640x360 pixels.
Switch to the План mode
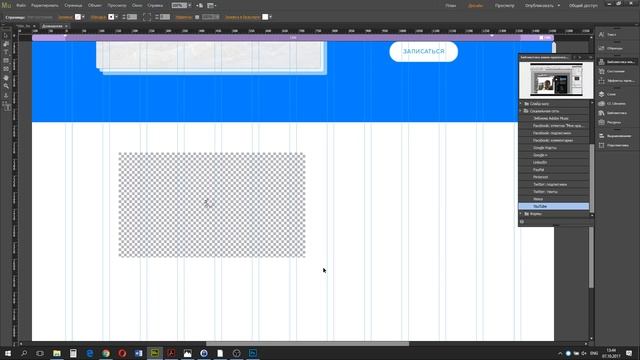(451, 5)
